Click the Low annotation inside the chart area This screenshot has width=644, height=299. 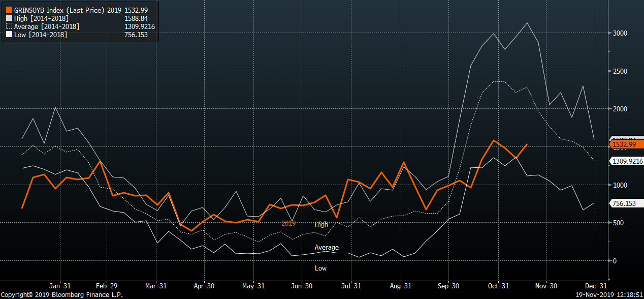(320, 268)
